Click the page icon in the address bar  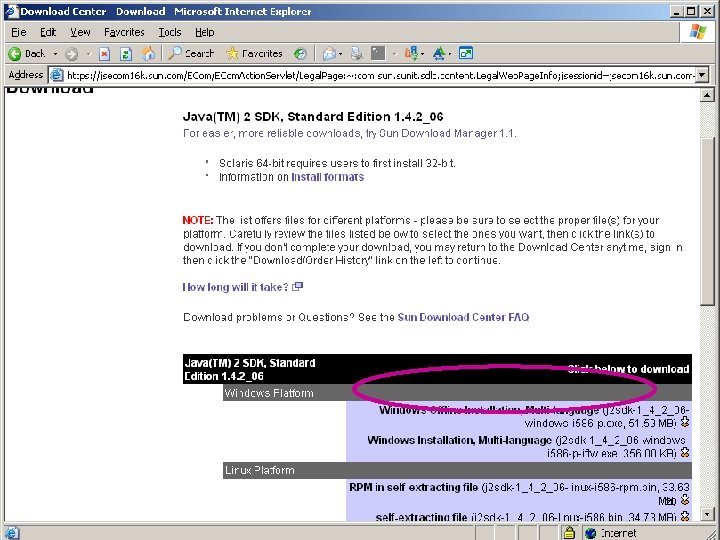tap(56, 75)
